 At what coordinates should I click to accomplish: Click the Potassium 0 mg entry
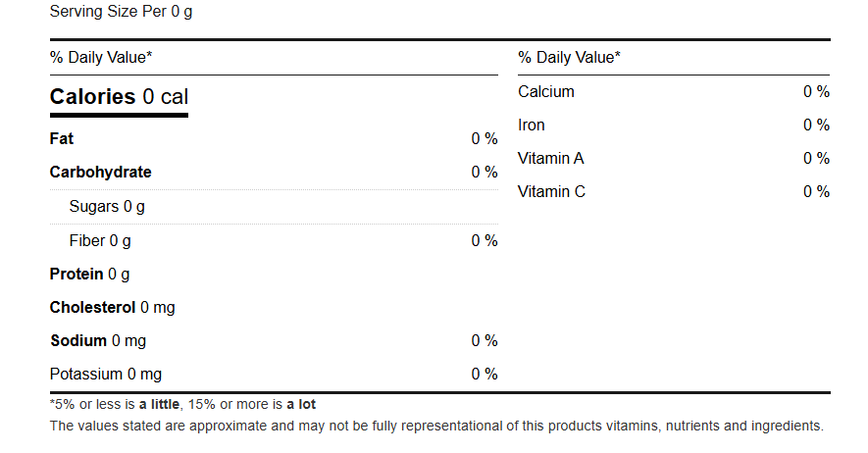[x=106, y=375]
